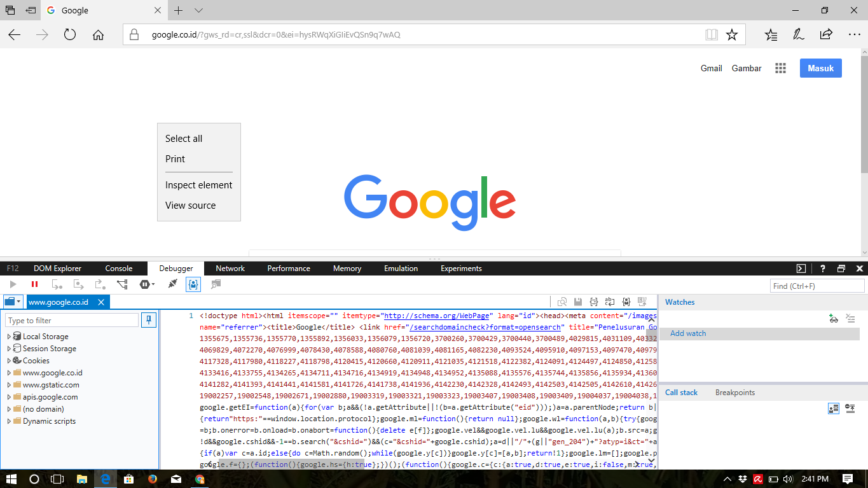868x488 pixels.
Task: Click the Delete all watches icon
Action: 851,319
